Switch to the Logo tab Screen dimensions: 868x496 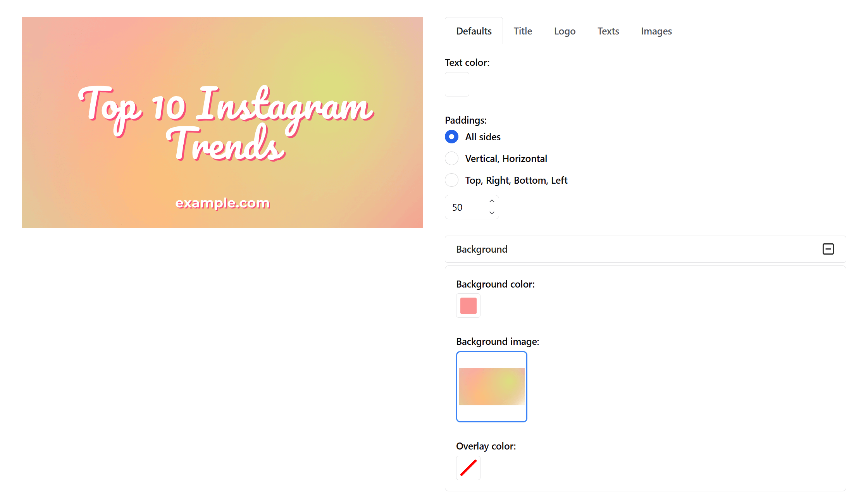(x=565, y=31)
